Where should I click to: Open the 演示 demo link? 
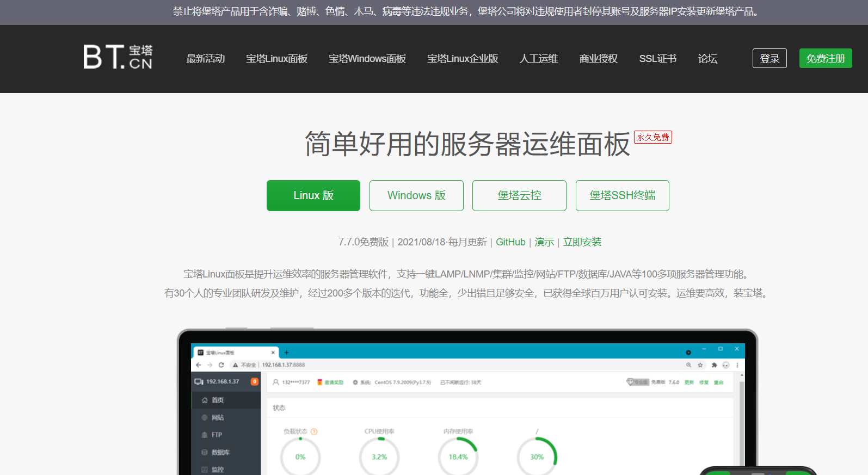pos(544,242)
